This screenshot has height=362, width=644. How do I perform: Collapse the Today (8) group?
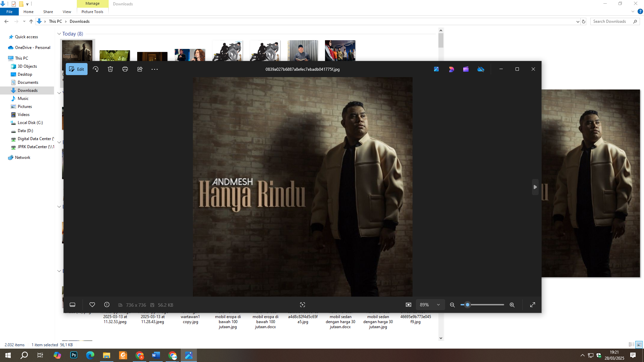(59, 34)
